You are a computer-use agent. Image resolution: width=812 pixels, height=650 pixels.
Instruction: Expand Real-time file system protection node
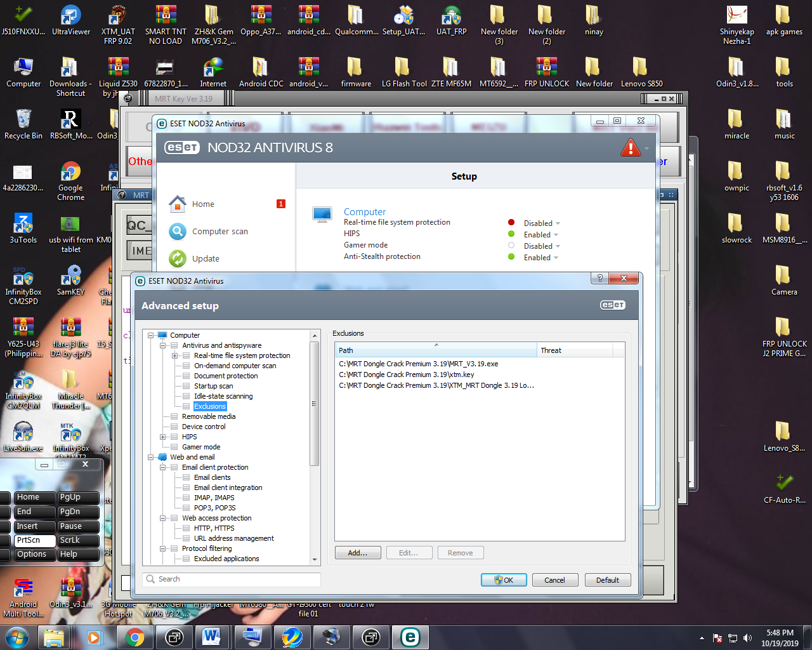point(175,355)
